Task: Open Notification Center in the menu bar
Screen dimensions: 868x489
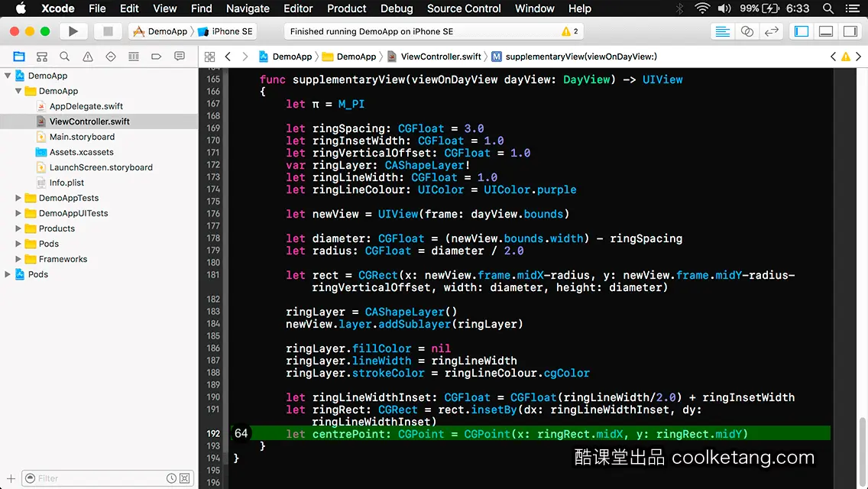Action: click(853, 8)
